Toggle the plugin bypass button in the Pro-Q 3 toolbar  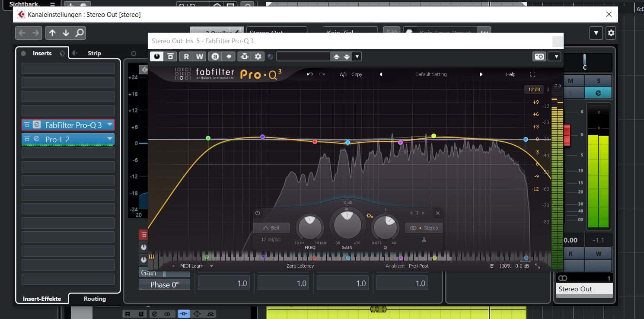pos(170,56)
